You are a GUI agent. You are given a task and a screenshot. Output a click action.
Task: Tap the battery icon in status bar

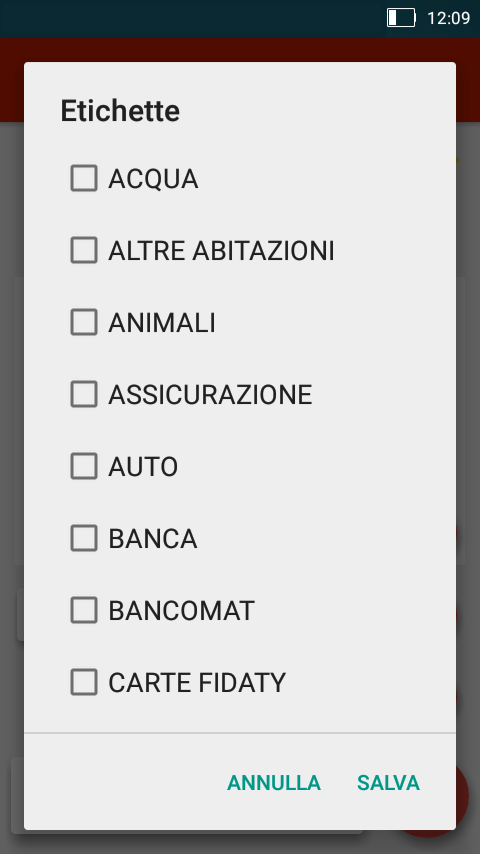click(401, 18)
